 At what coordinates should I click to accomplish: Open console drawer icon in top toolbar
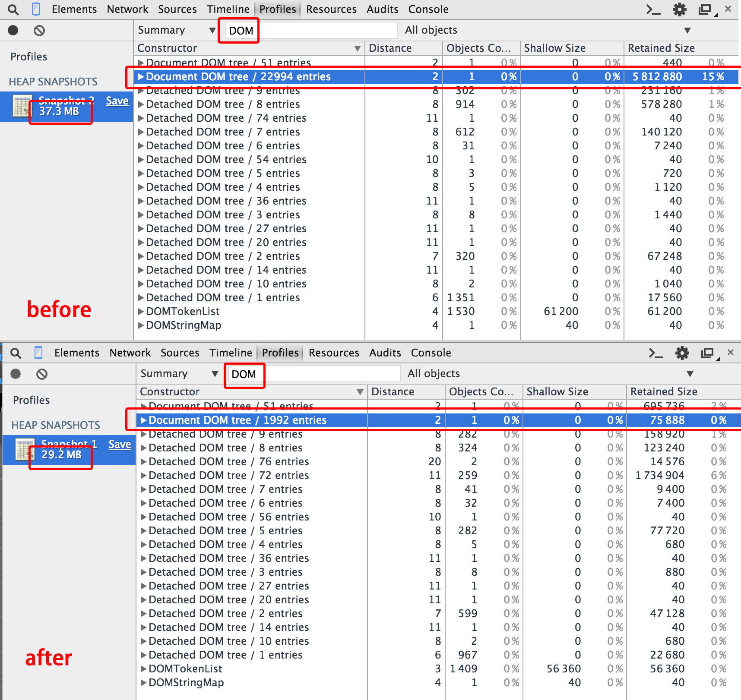click(653, 9)
